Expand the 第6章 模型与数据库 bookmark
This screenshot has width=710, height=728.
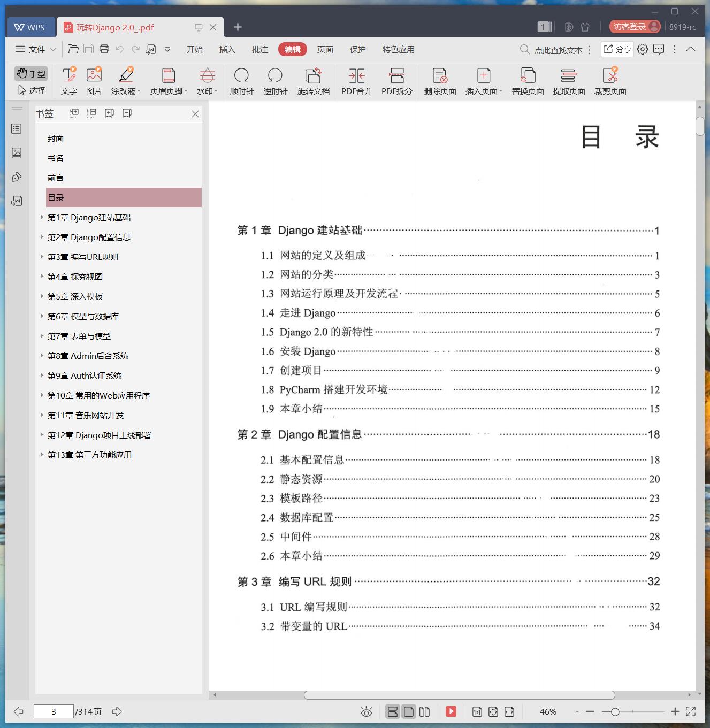(x=42, y=316)
